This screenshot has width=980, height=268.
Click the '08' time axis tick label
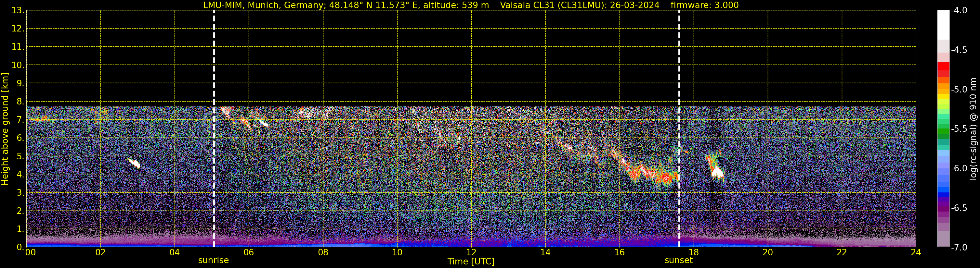[323, 252]
